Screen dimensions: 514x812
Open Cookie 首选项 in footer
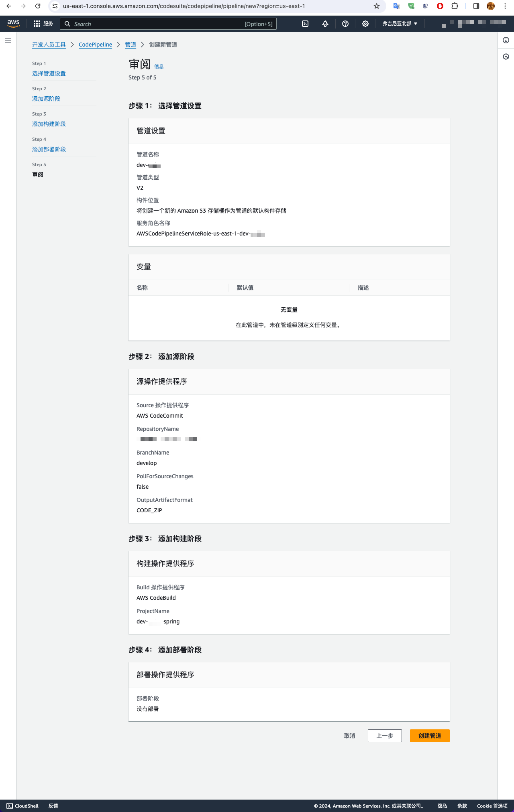(x=492, y=806)
